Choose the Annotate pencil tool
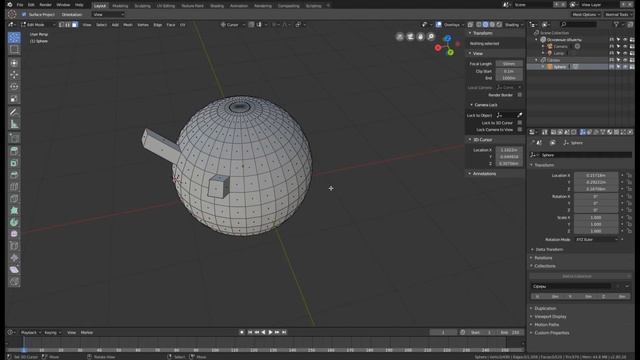The image size is (640, 360). coord(14,112)
